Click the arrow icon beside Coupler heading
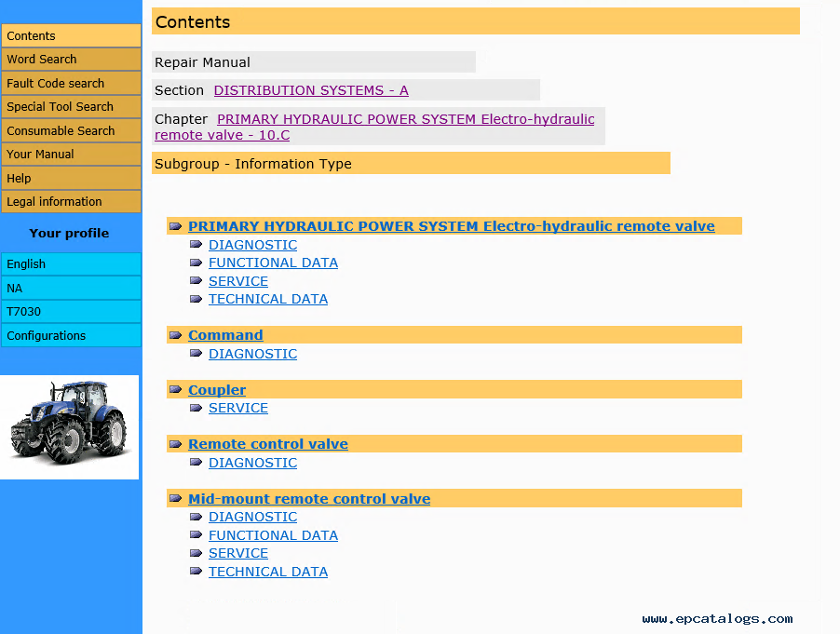The height and width of the screenshot is (634, 840). pyautogui.click(x=175, y=389)
